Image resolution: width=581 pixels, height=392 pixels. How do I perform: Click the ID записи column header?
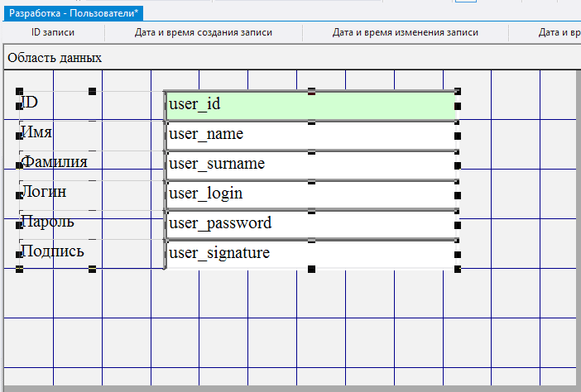pyautogui.click(x=52, y=33)
